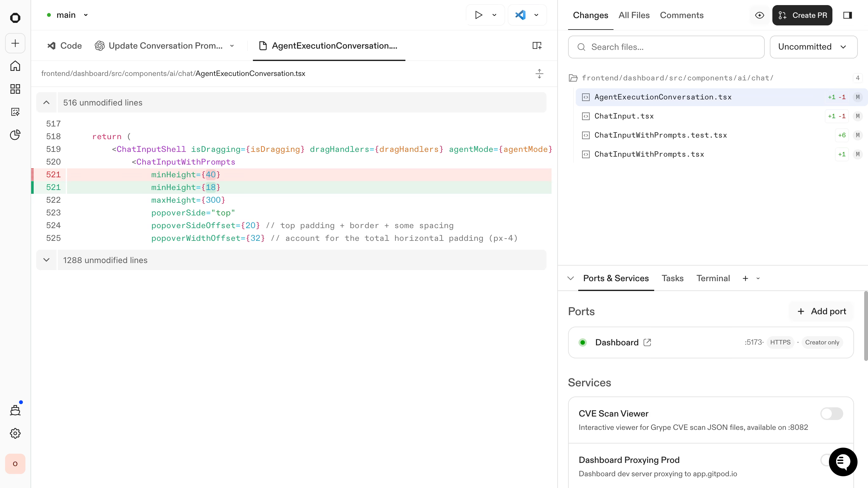Image resolution: width=868 pixels, height=488 pixels.
Task: Open the robot agent icon with notification dot
Action: point(15,410)
